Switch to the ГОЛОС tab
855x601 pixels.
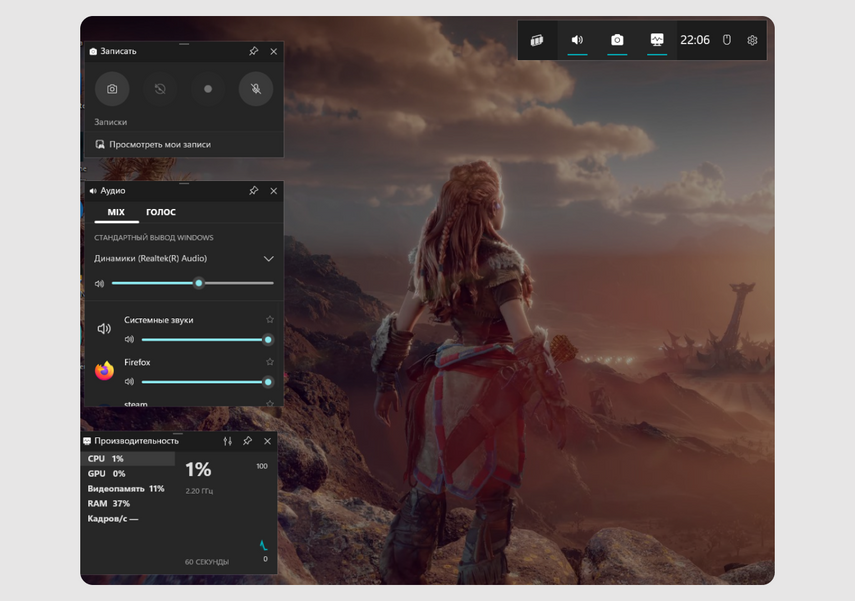pos(161,212)
